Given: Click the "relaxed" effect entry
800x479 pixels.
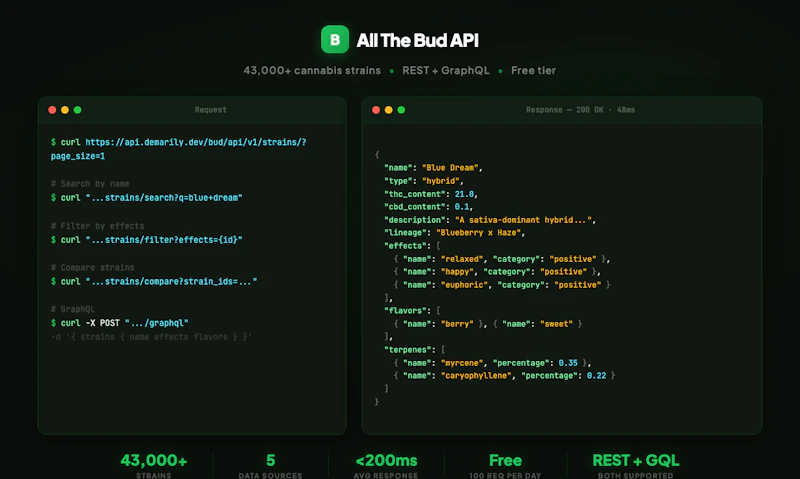Looking at the screenshot, I should coord(502,259).
